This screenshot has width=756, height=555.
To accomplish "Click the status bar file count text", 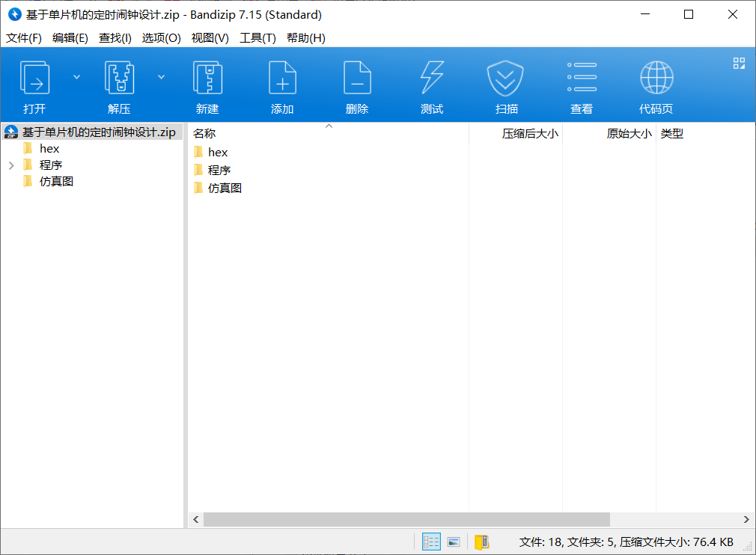I will click(x=627, y=542).
